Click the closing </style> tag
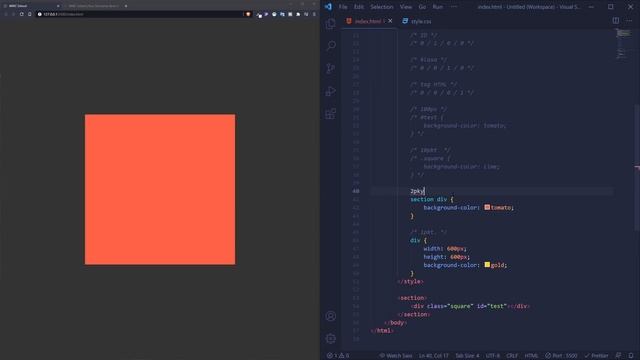 (410, 282)
